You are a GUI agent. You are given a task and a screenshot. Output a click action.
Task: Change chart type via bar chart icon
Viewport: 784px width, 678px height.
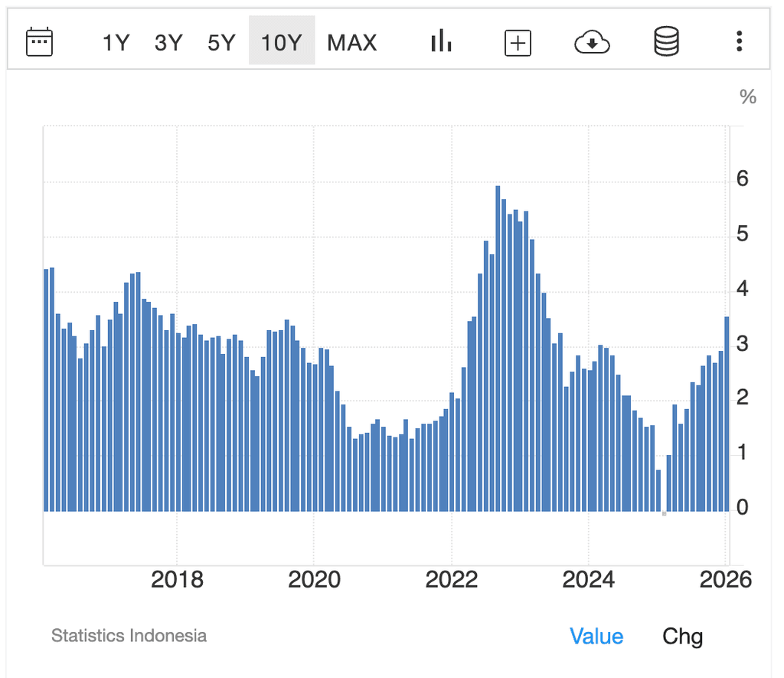click(441, 41)
